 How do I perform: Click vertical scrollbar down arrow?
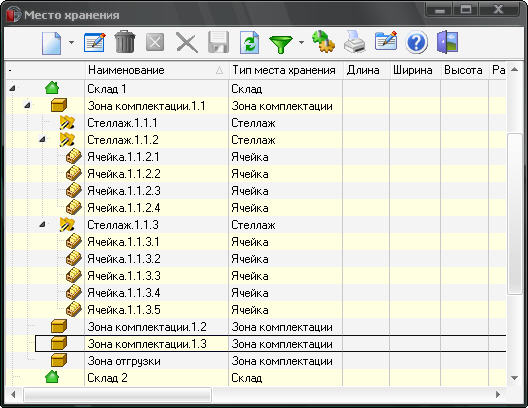[x=514, y=378]
